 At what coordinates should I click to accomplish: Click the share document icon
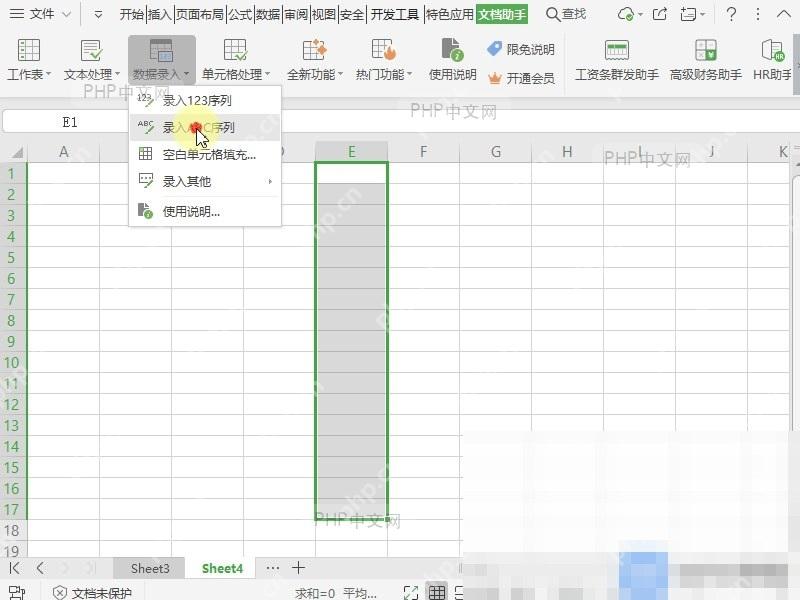(660, 14)
